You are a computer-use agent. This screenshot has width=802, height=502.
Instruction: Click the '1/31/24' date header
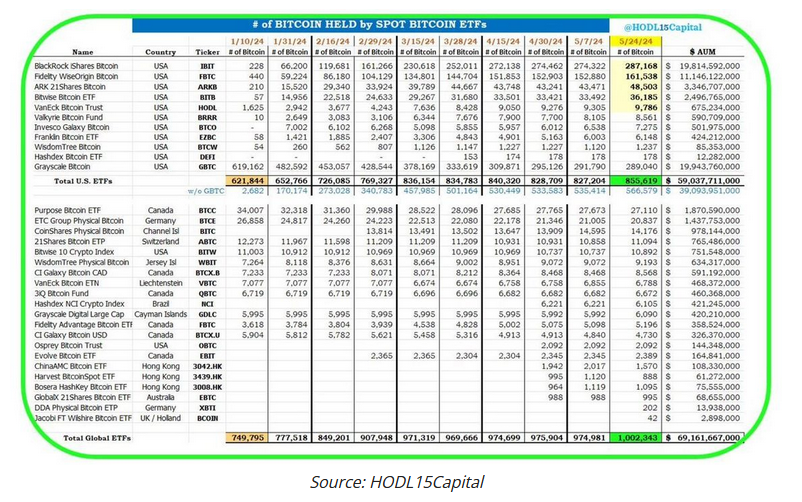289,41
